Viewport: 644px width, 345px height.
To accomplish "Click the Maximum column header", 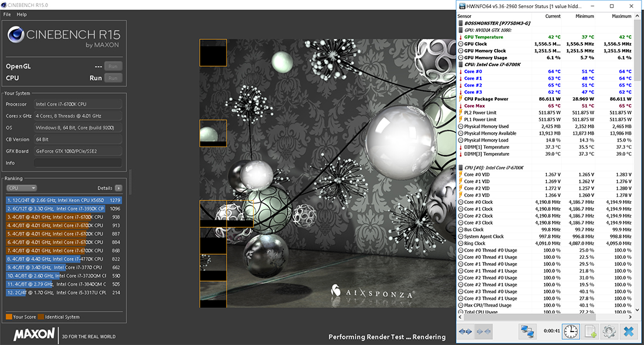I will 621,16.
